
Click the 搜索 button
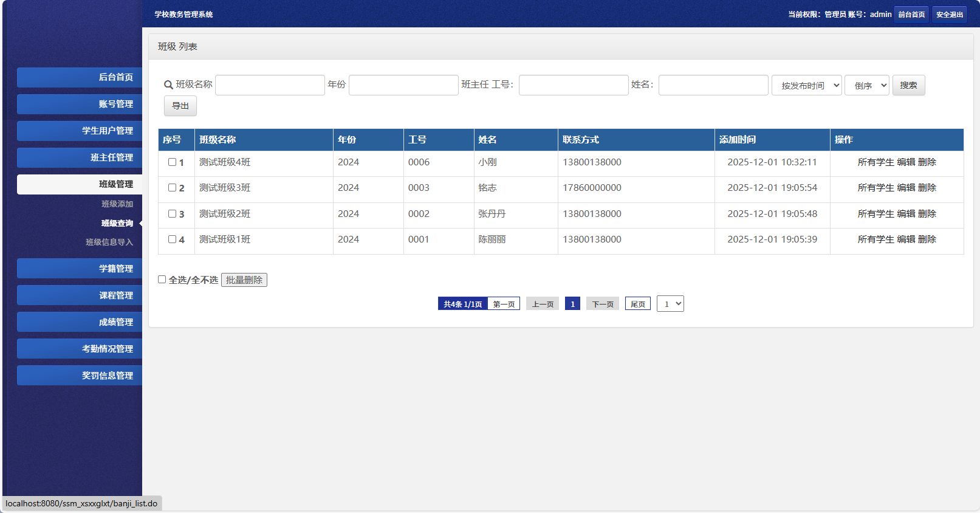pyautogui.click(x=908, y=85)
